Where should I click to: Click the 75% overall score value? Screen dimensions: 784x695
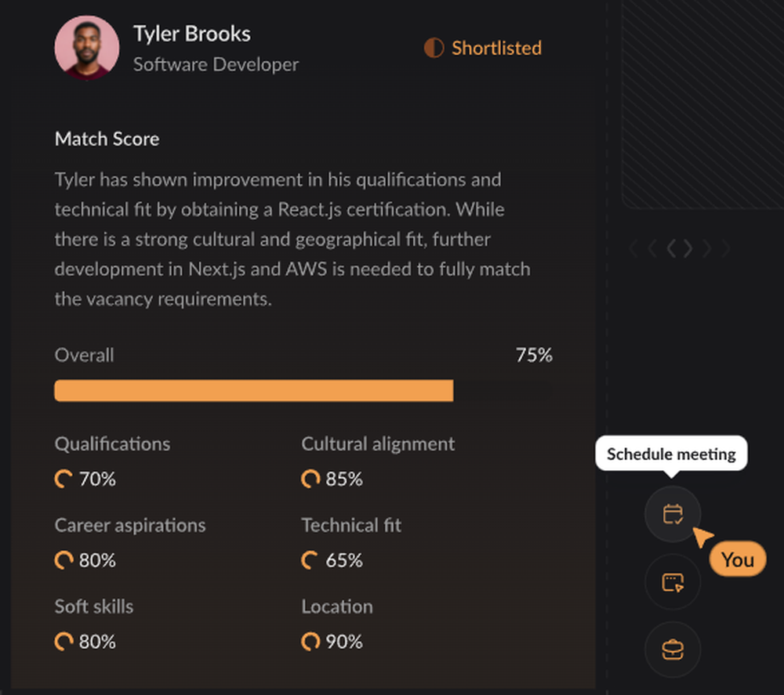(x=534, y=355)
